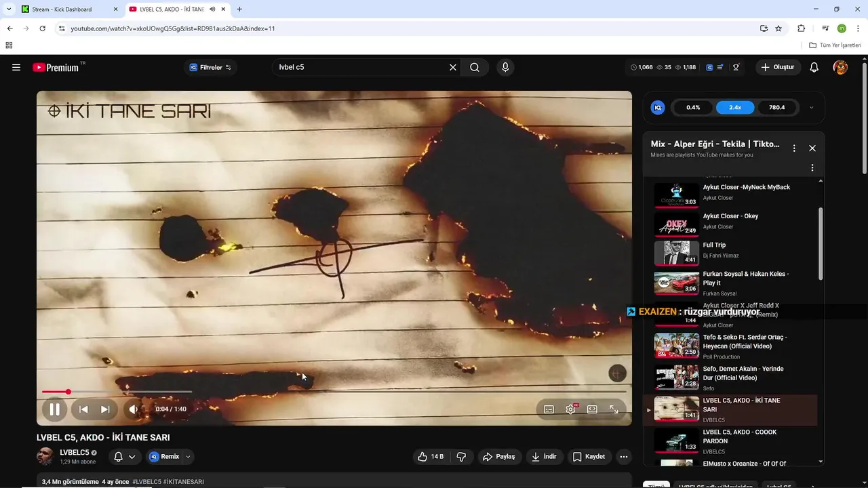Skip to next video

(105, 409)
